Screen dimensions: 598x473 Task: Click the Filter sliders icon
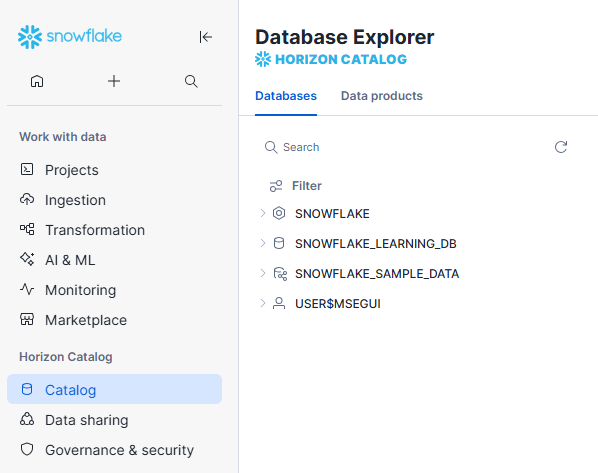[x=276, y=186]
